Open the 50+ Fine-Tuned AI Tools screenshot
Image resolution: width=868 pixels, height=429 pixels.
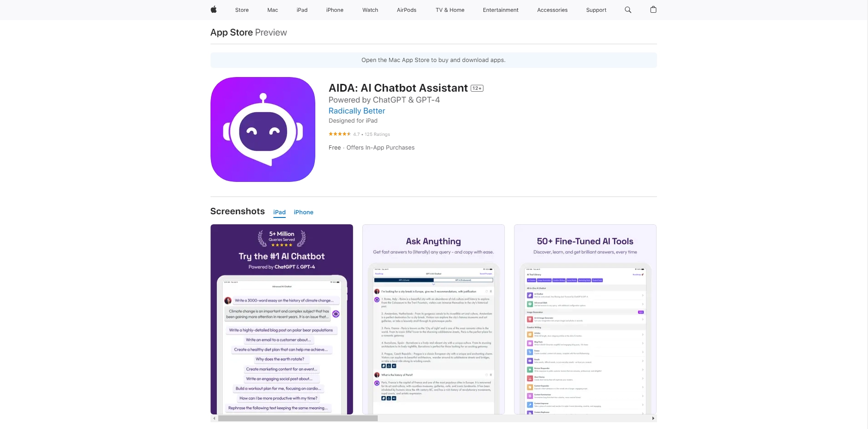pos(585,319)
